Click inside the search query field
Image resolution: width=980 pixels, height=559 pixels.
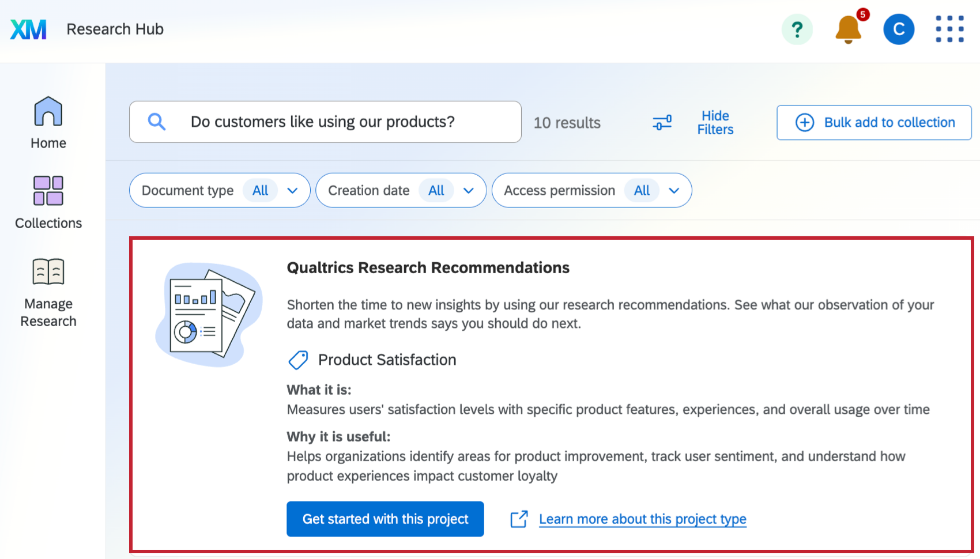pos(323,122)
